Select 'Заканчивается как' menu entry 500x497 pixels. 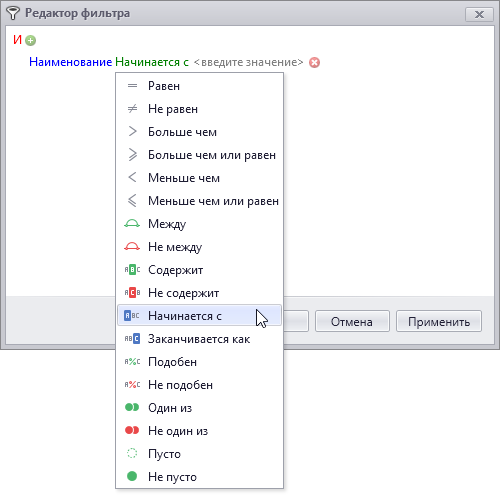199,339
